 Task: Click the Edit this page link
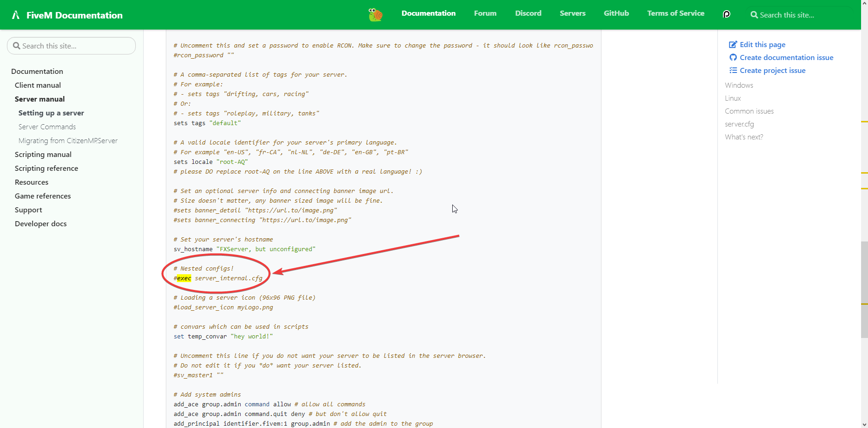point(762,45)
